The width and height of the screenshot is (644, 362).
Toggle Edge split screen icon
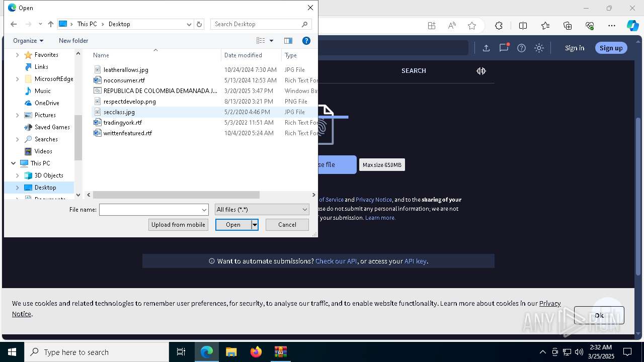pyautogui.click(x=523, y=26)
